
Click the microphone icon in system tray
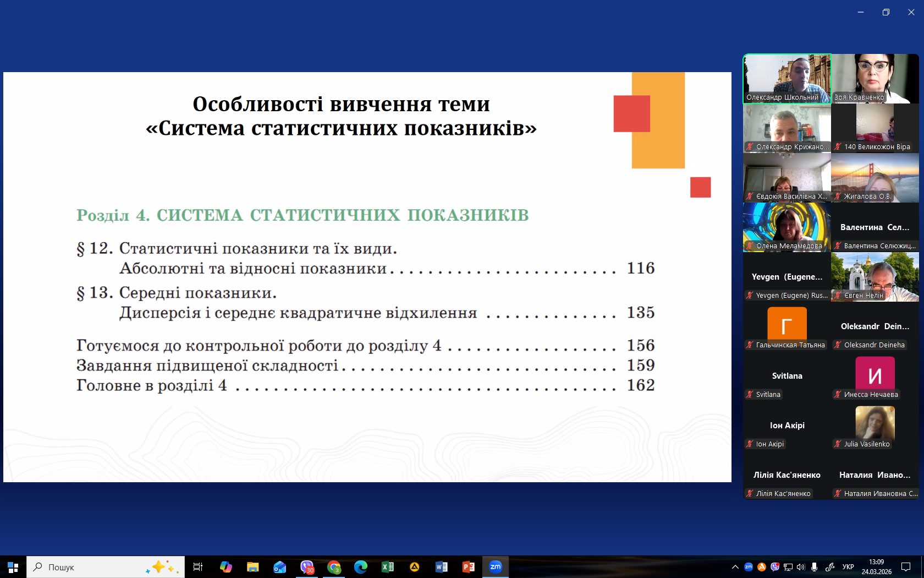point(814,566)
